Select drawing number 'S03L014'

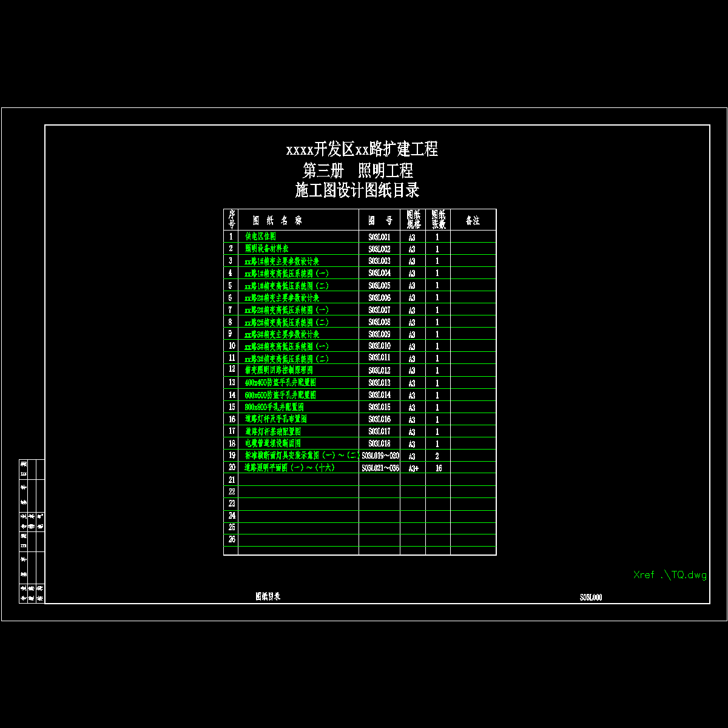click(380, 395)
